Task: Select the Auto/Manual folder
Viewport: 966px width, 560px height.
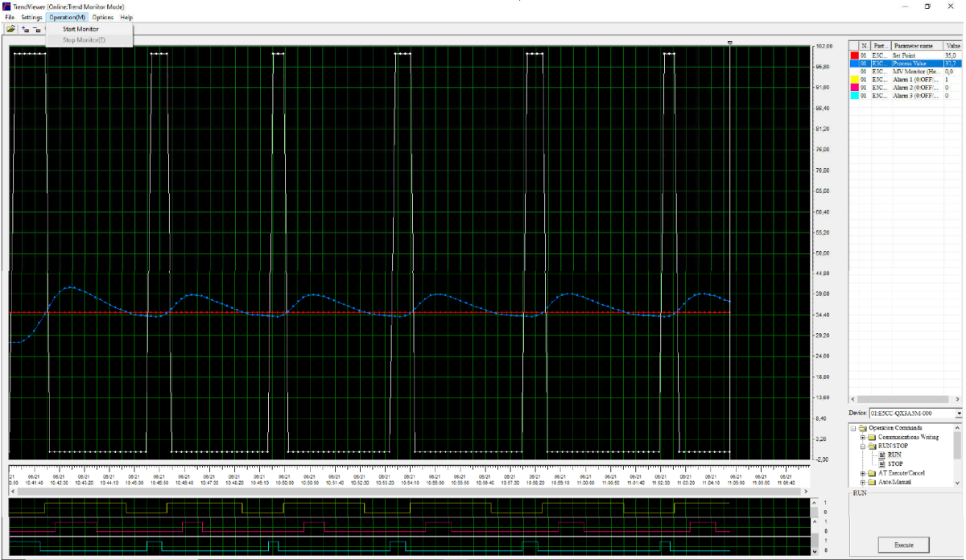Action: 895,482
